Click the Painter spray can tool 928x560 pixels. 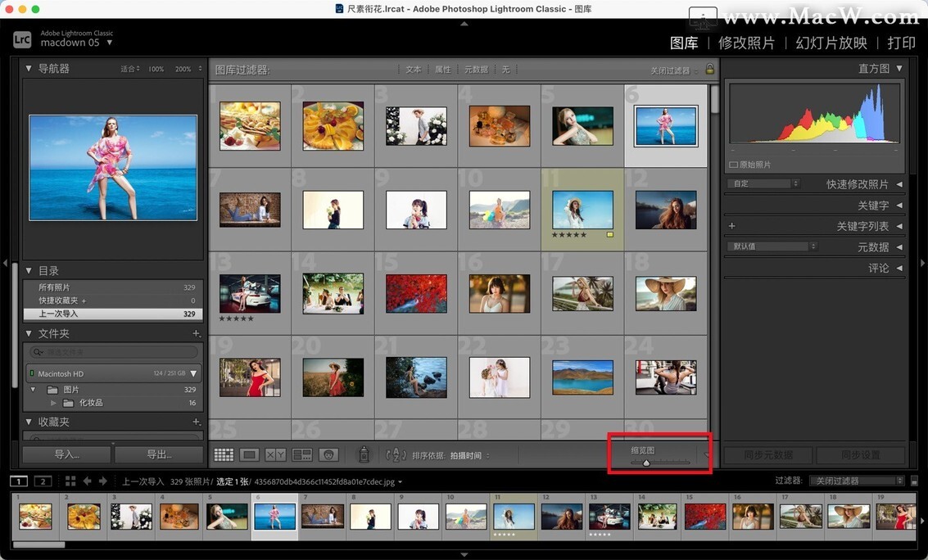[364, 454]
